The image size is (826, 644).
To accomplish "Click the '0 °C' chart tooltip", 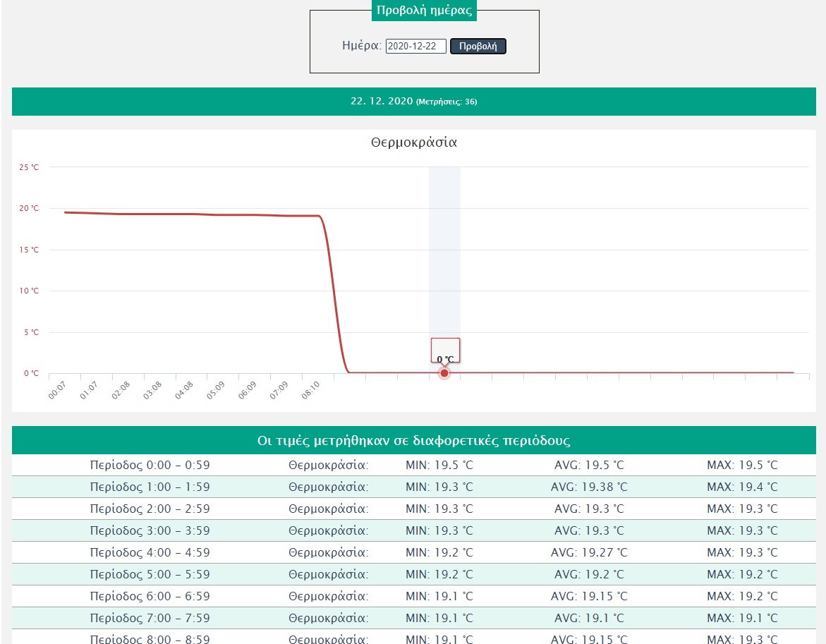I will [445, 351].
